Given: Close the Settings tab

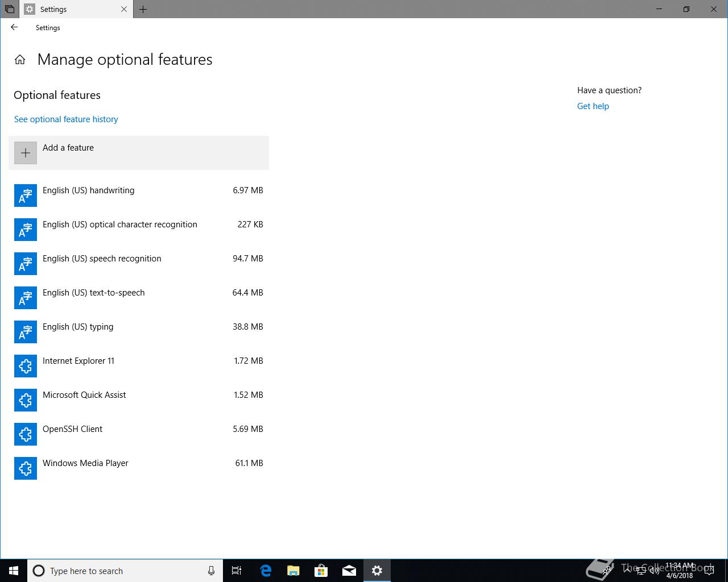Looking at the screenshot, I should click(125, 9).
